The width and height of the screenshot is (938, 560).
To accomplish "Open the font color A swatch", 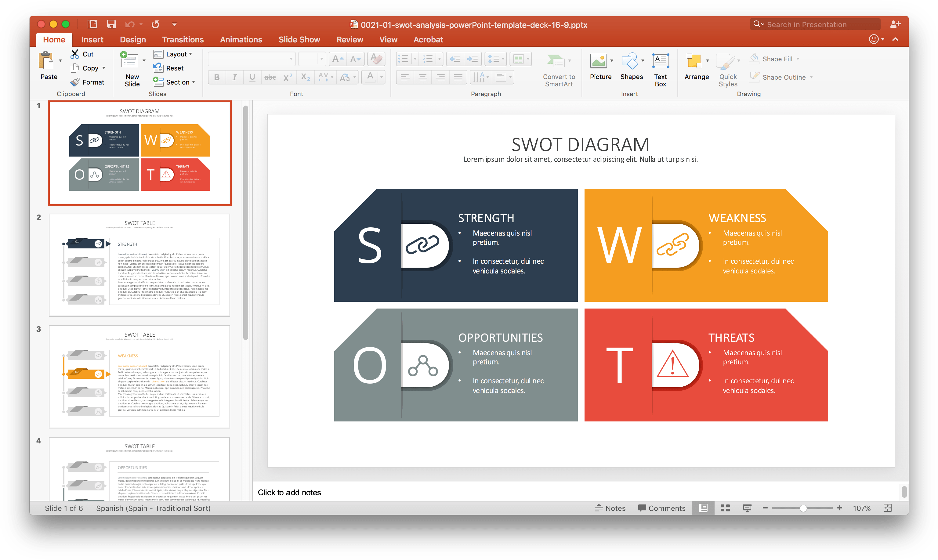I will [370, 77].
